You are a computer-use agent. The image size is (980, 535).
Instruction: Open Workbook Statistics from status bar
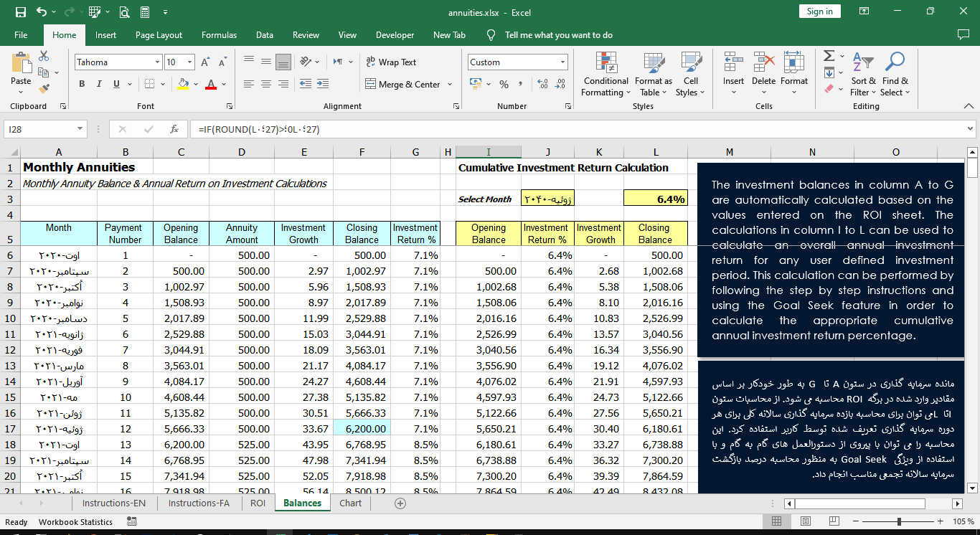(75, 522)
